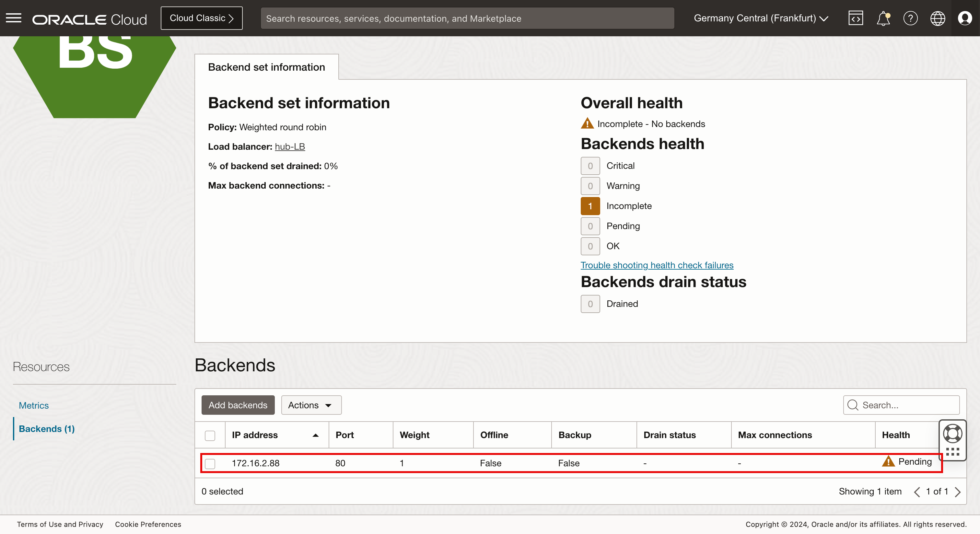Screen dimensions: 980x534
Task: Toggle select-all checkbox in Backends table header
Action: (210, 435)
